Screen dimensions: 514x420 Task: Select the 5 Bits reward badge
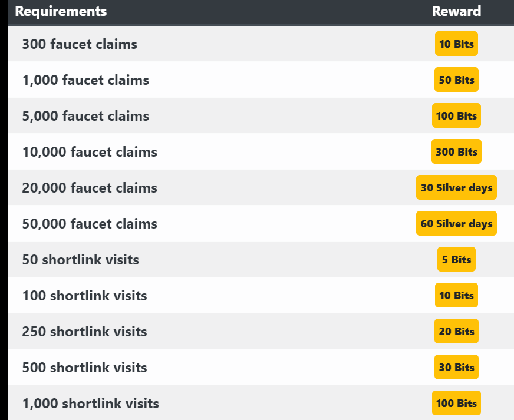tap(456, 259)
